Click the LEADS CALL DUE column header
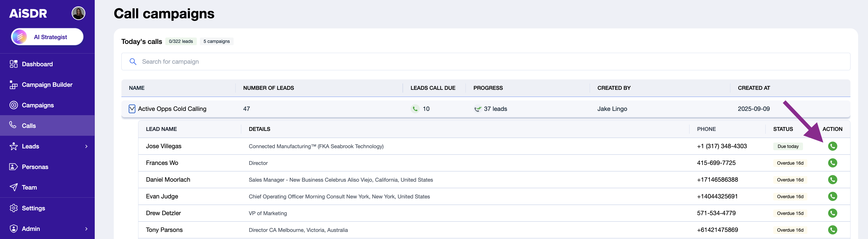The width and height of the screenshot is (868, 239). [433, 88]
